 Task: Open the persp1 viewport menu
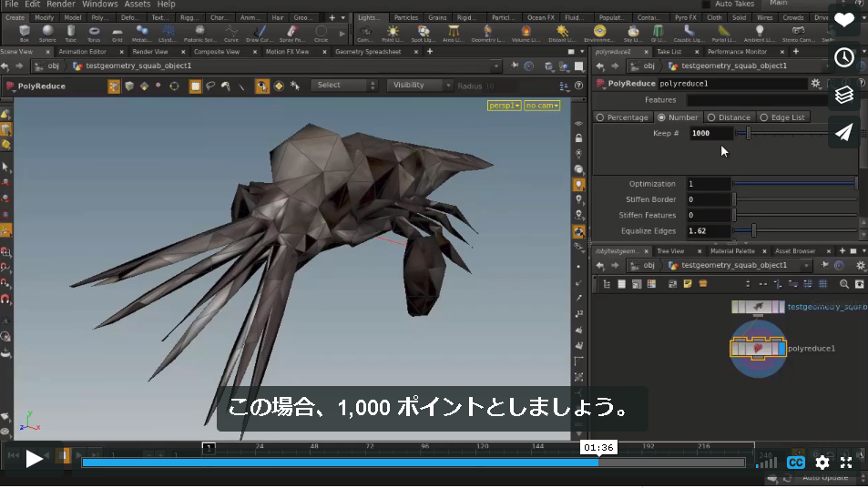pyautogui.click(x=504, y=106)
